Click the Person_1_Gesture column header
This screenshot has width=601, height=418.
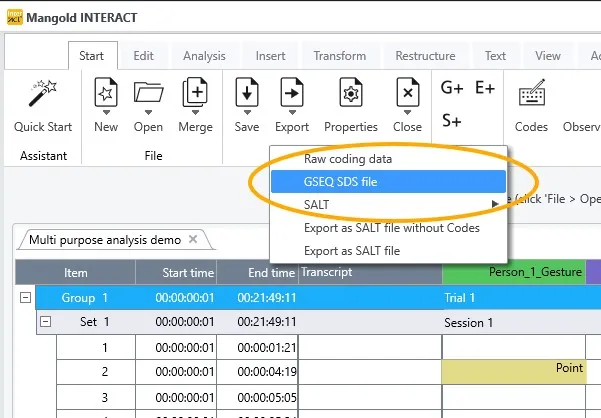[x=514, y=272]
